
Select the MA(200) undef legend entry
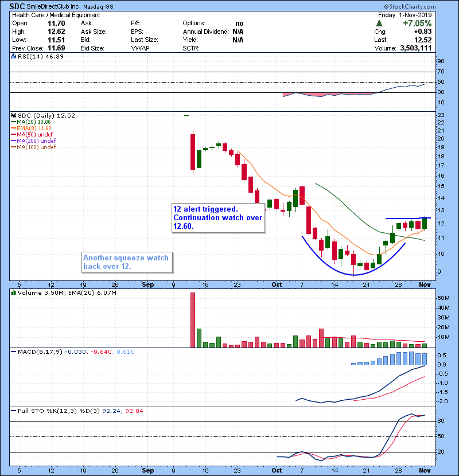tap(33, 141)
